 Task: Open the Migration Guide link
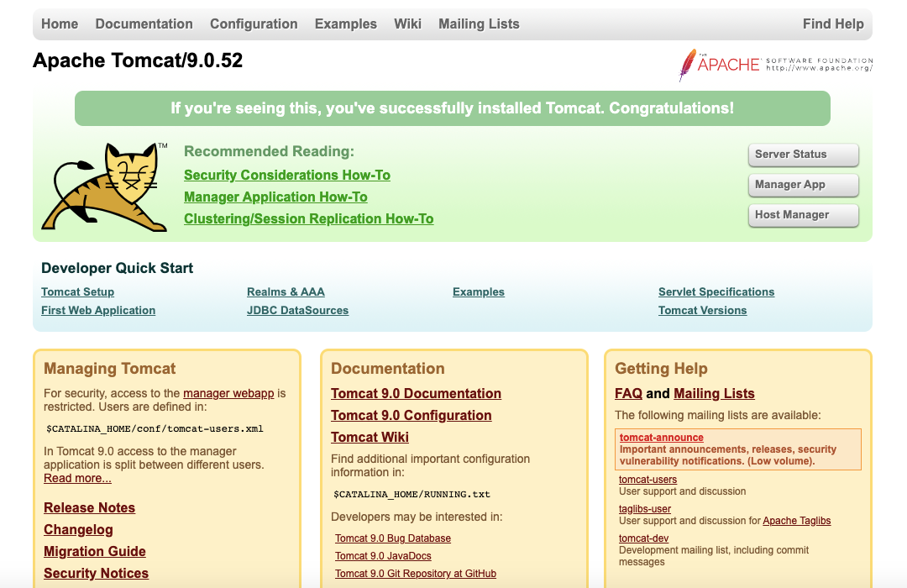coord(95,552)
